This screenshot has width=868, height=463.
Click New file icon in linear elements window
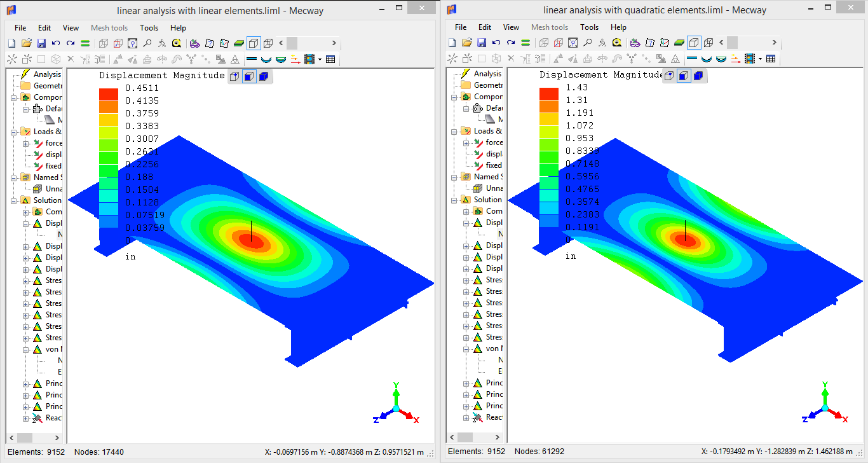(12, 43)
